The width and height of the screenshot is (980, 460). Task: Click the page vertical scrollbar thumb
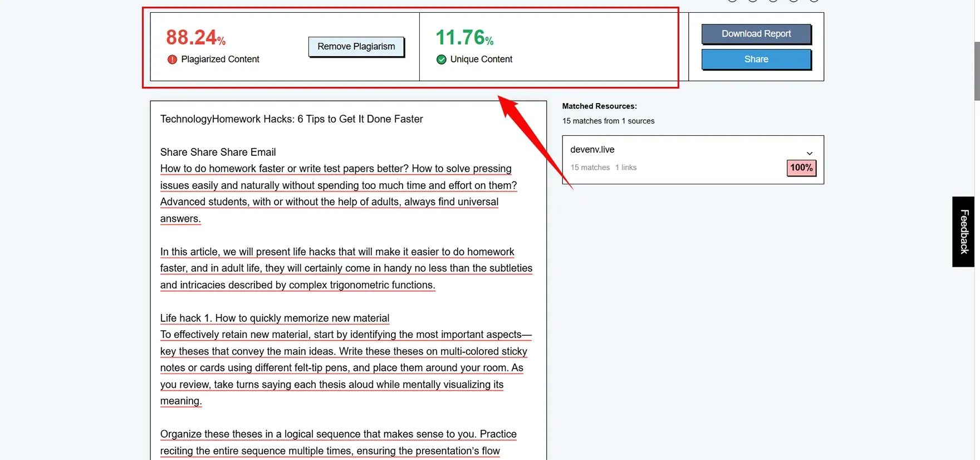point(977,71)
